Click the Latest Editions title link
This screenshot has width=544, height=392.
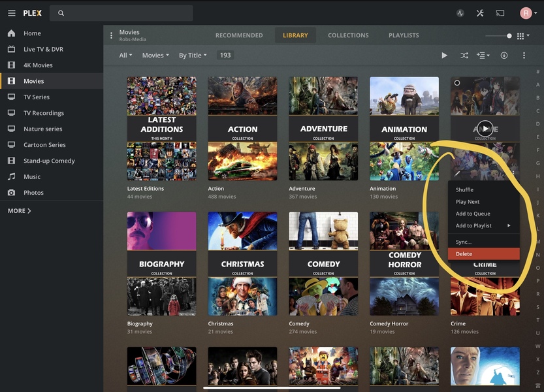coord(146,189)
